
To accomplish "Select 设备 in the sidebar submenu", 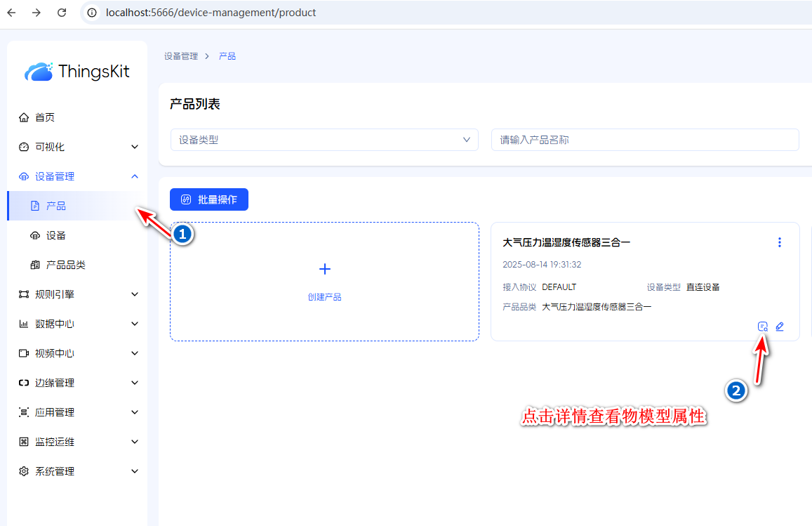I will coord(56,235).
